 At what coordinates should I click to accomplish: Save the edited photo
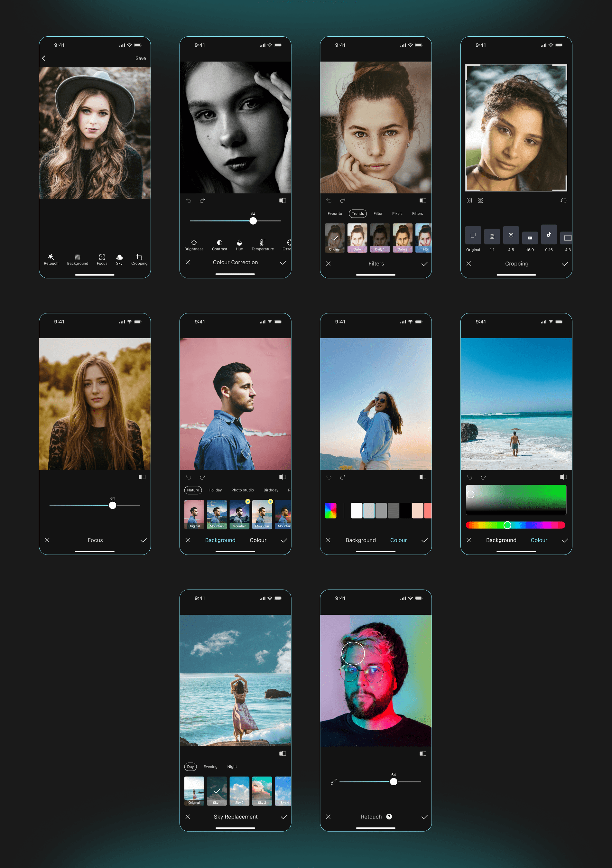coord(141,58)
